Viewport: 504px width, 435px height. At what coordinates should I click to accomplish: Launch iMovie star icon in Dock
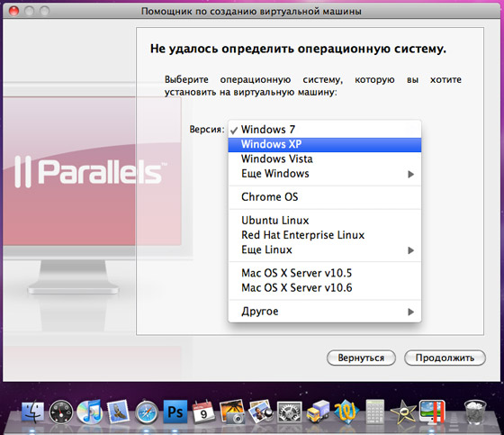pyautogui.click(x=403, y=412)
